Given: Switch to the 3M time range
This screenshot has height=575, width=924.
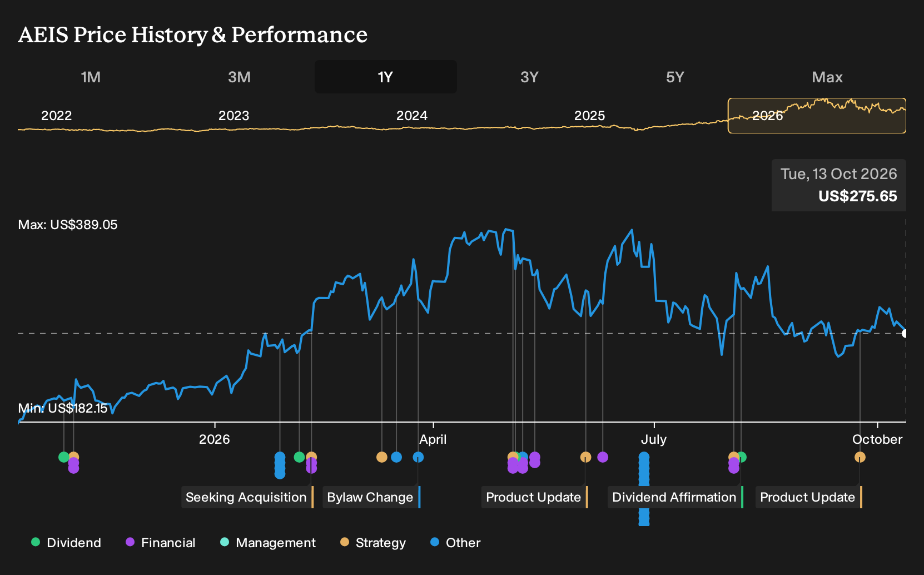Looking at the screenshot, I should (239, 77).
